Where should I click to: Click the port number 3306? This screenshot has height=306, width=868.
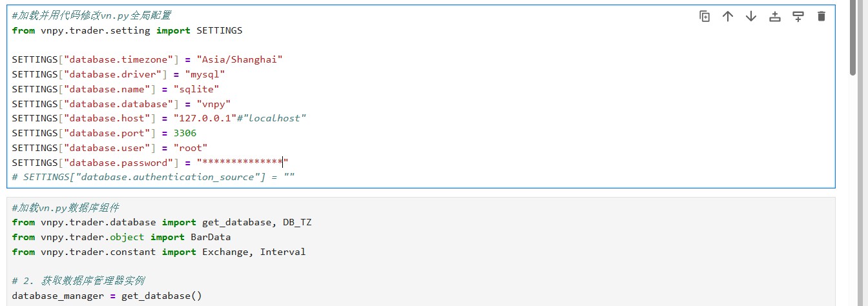[185, 133]
